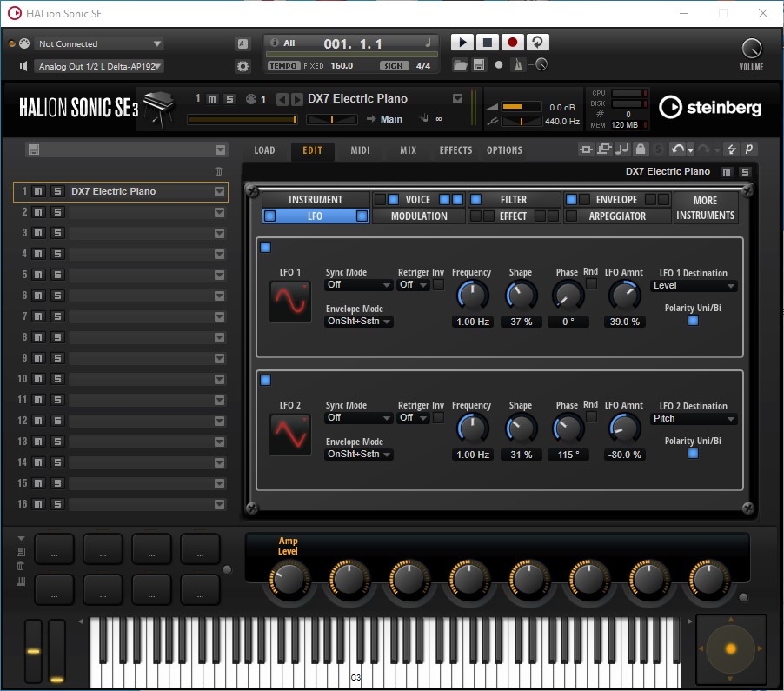
Task: Click the save disk icon in transport
Action: click(x=479, y=64)
